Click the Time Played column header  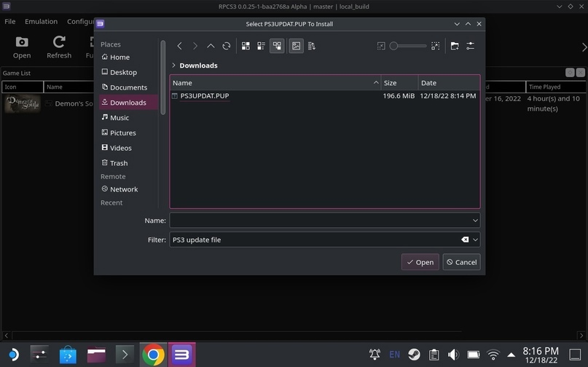(x=556, y=87)
